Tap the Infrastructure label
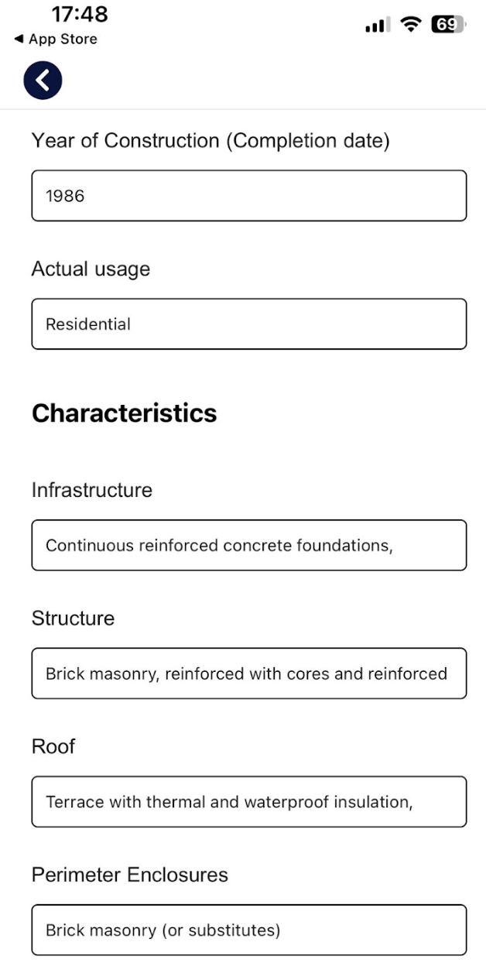The image size is (486, 980). [91, 490]
